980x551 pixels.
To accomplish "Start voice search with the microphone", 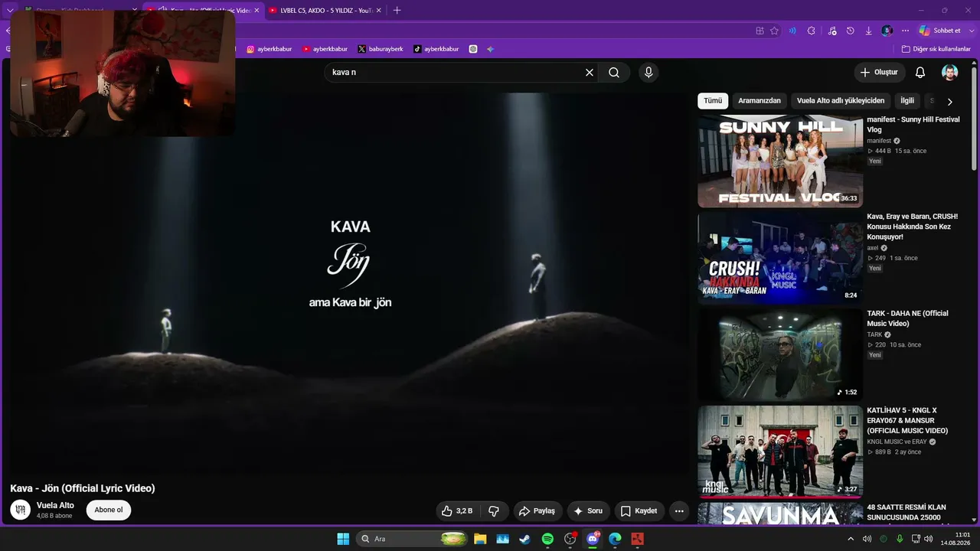I will coord(648,73).
